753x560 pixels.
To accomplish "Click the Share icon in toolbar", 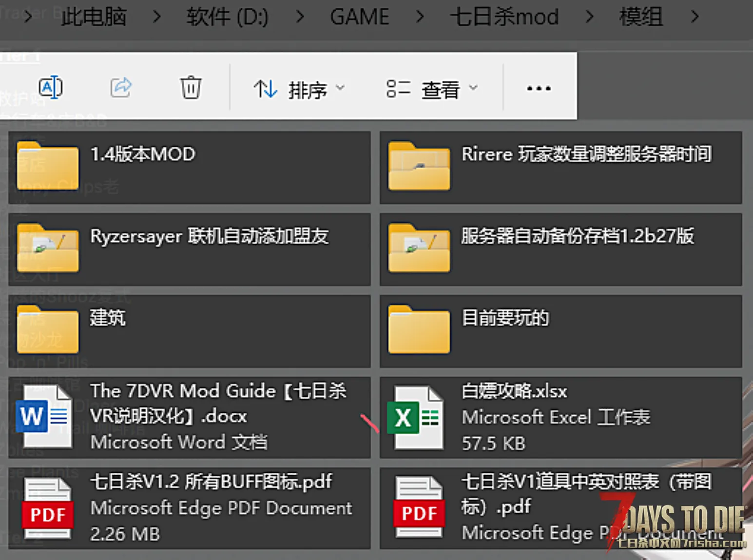I will pyautogui.click(x=121, y=88).
